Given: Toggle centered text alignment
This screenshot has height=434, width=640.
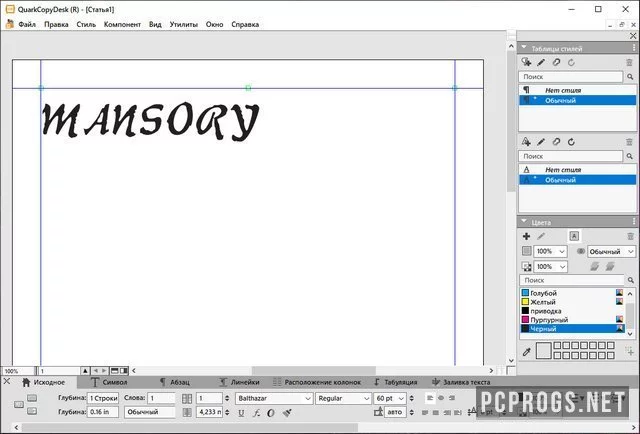Looking at the screenshot, I should coord(441,398).
